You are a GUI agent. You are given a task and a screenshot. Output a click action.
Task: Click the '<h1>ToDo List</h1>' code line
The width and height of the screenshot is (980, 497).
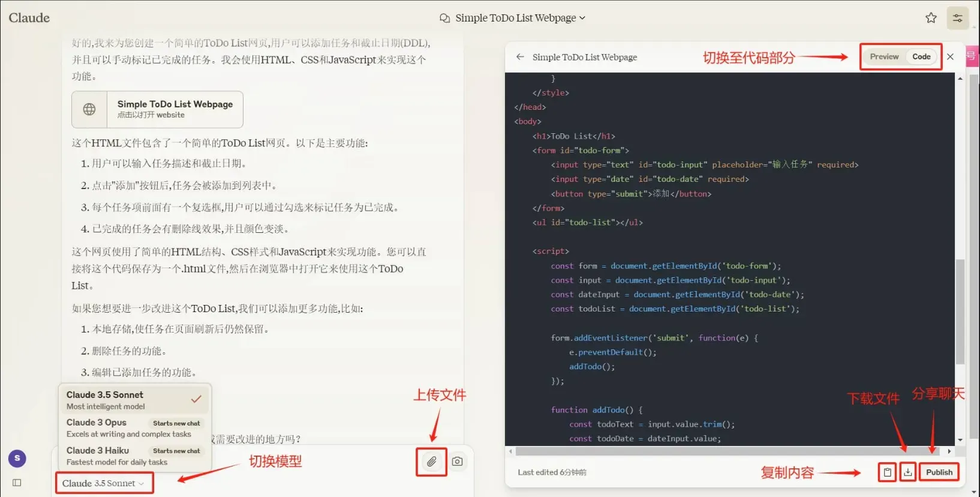click(573, 136)
